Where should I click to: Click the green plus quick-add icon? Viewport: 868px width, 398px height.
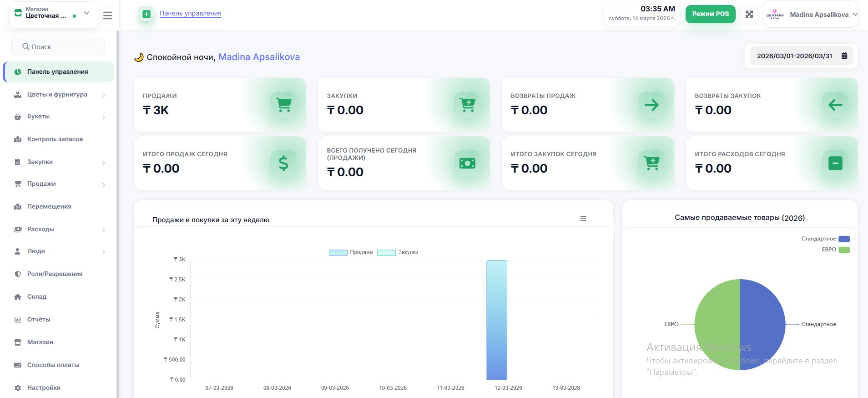[146, 14]
